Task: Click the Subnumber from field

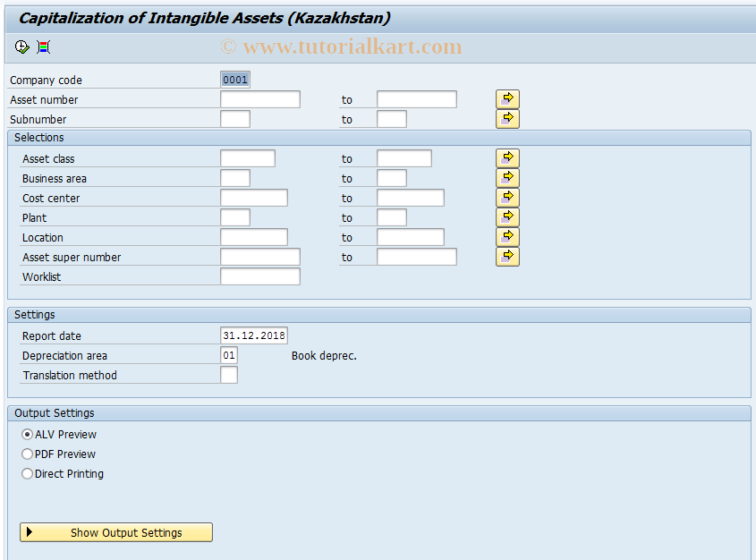Action: click(235, 119)
